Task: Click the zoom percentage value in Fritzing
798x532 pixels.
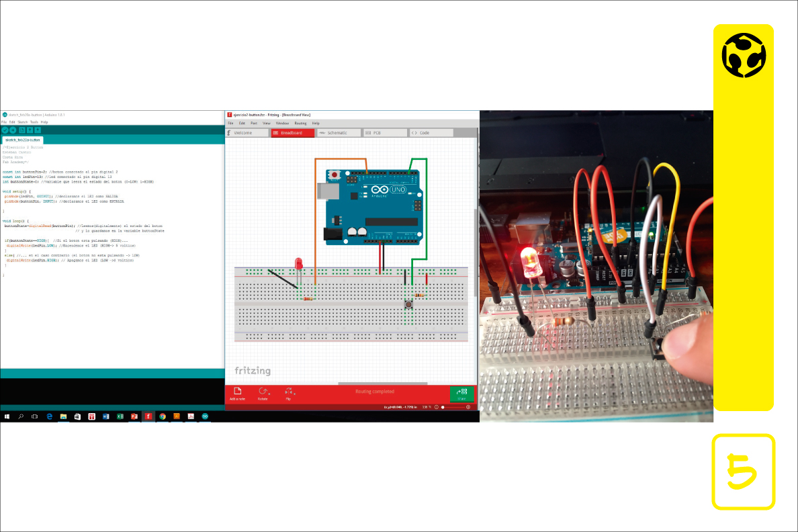Action: click(427, 407)
